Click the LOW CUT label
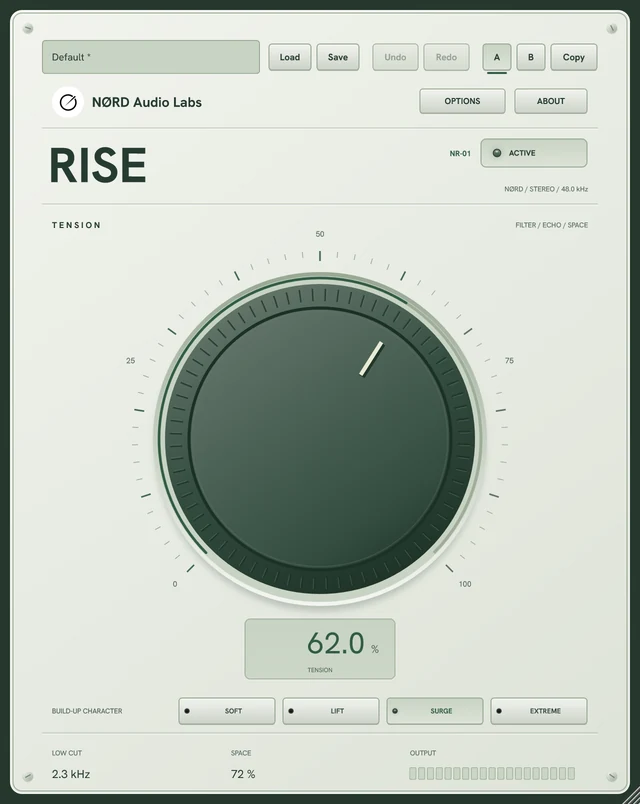Image resolution: width=640 pixels, height=804 pixels. tap(67, 753)
